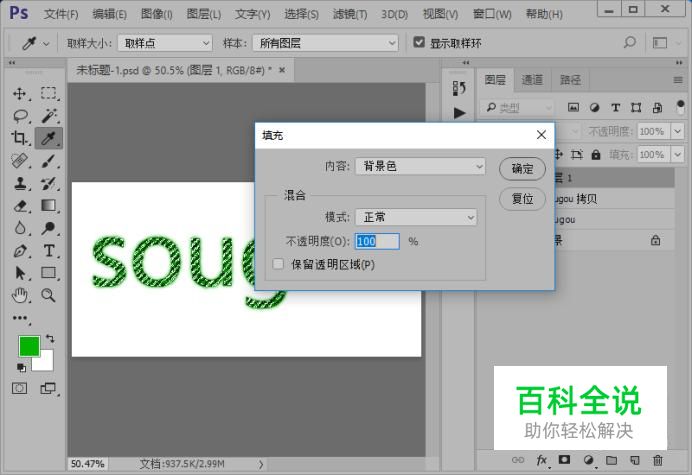
Task: Select the Pen tool
Action: pos(19,251)
